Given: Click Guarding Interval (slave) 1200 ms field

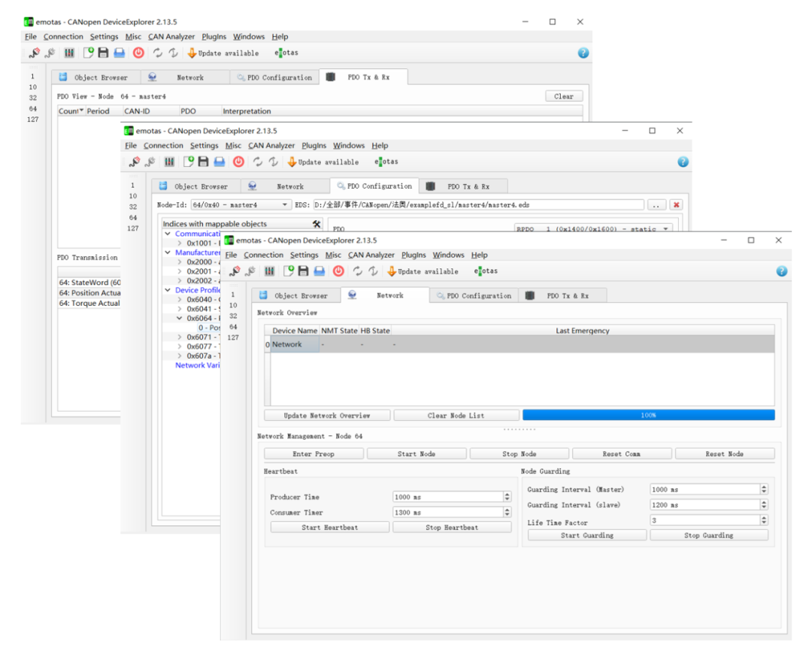Looking at the screenshot, I should pyautogui.click(x=704, y=504).
